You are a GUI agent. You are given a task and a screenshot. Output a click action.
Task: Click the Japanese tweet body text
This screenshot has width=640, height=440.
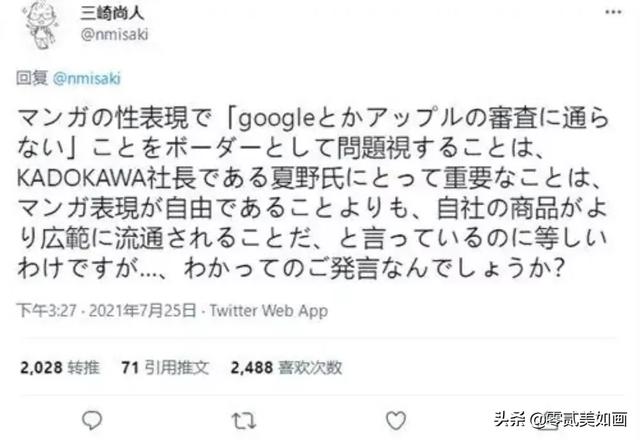[313, 193]
